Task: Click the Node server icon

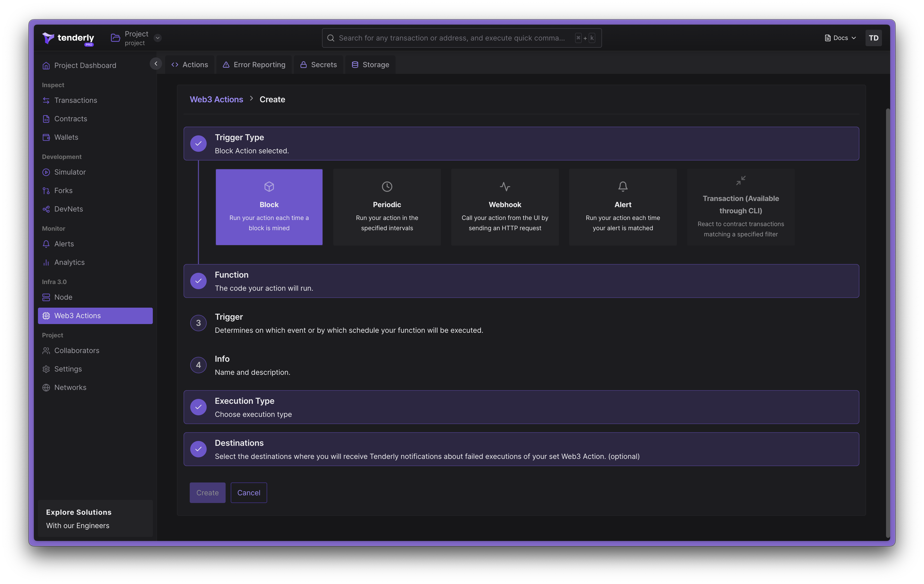Action: coord(46,297)
